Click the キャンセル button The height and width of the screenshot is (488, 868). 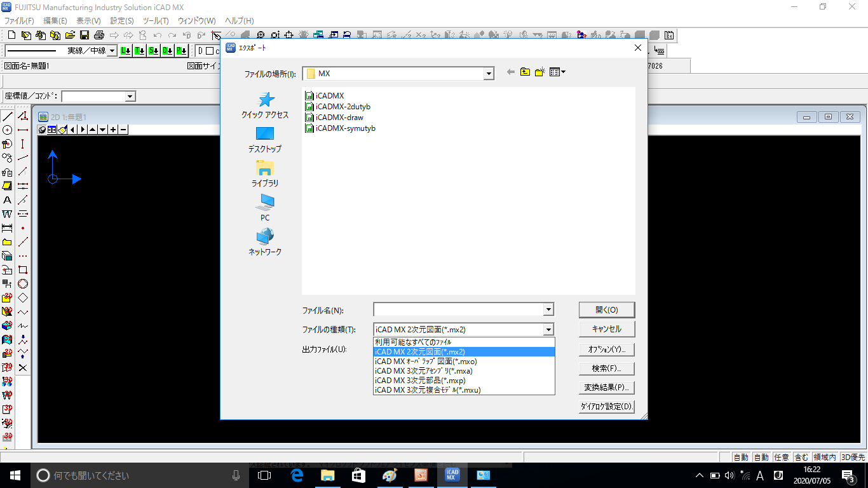tap(607, 329)
